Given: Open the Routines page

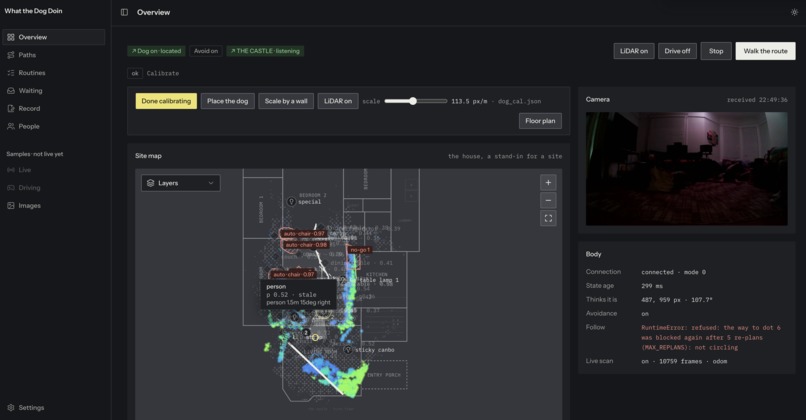Looking at the screenshot, I should click(53, 73).
